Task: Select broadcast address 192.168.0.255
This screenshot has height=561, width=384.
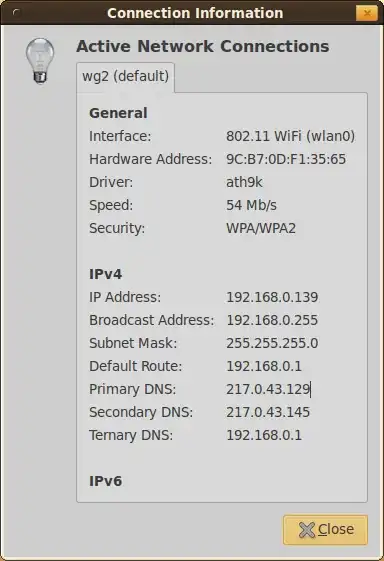Action: [272, 320]
